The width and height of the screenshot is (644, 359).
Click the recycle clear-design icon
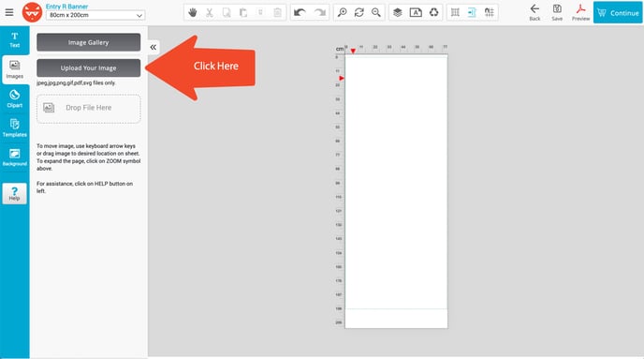tap(433, 13)
